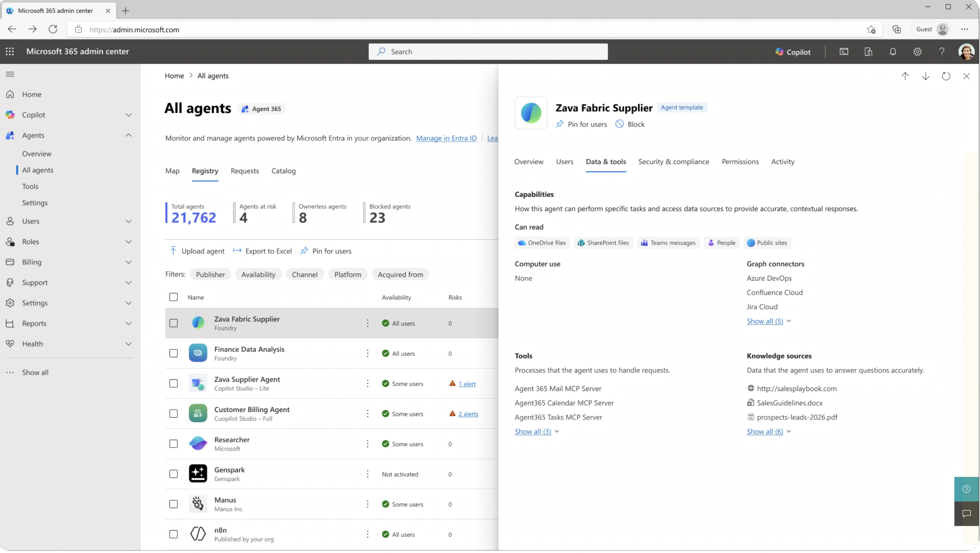Click Export to Excel button
This screenshot has width=980, height=553.
(263, 251)
